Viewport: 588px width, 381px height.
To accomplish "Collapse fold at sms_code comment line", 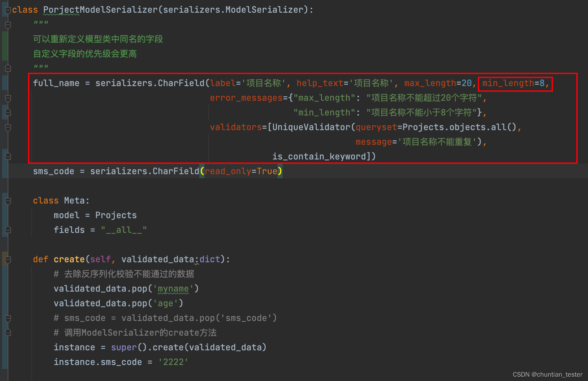I will click(x=8, y=318).
